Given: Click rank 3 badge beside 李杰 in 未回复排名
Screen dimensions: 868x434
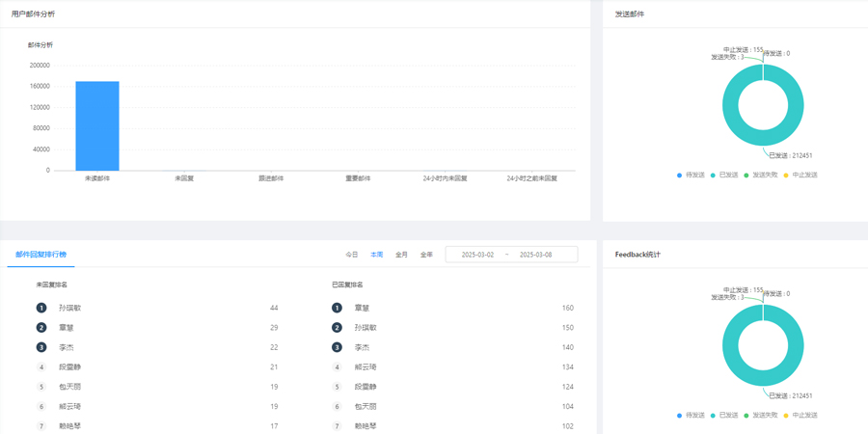Looking at the screenshot, I should 41,347.
